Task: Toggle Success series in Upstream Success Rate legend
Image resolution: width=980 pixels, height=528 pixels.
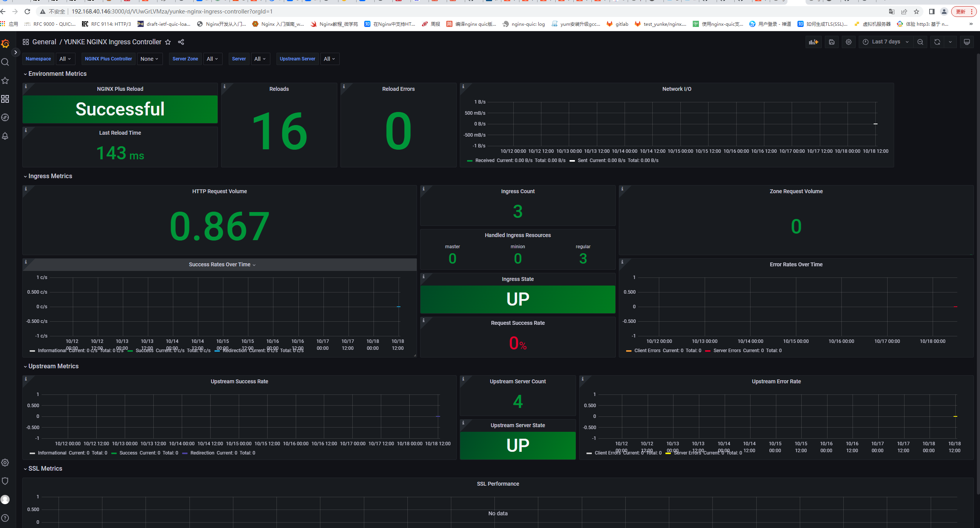Action: tap(128, 453)
